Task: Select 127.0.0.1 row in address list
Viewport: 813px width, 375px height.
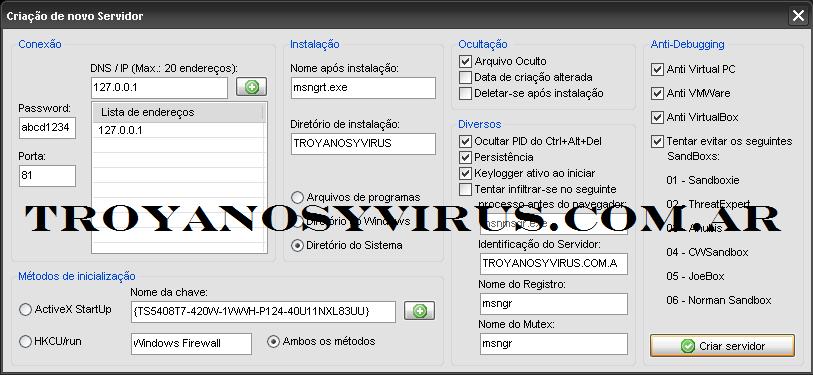Action: tap(179, 131)
